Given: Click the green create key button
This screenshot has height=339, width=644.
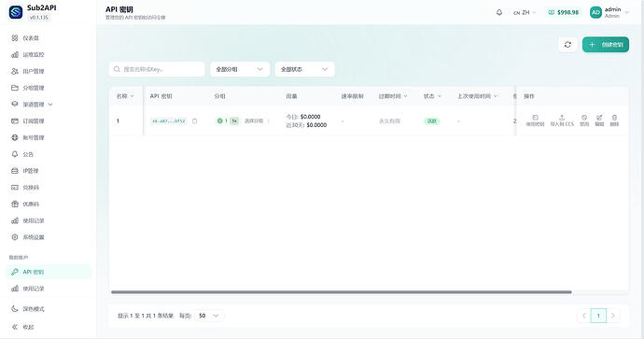Looking at the screenshot, I should pyautogui.click(x=606, y=45).
